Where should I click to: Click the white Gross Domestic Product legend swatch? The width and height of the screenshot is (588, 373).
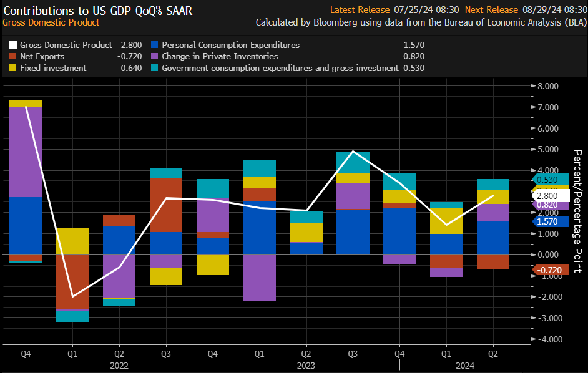click(x=13, y=46)
